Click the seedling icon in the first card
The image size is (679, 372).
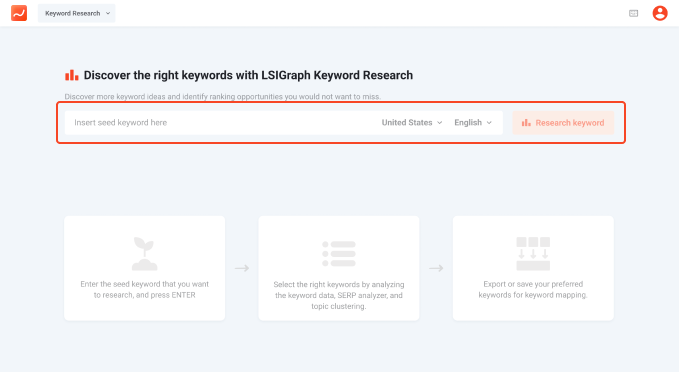tap(145, 254)
